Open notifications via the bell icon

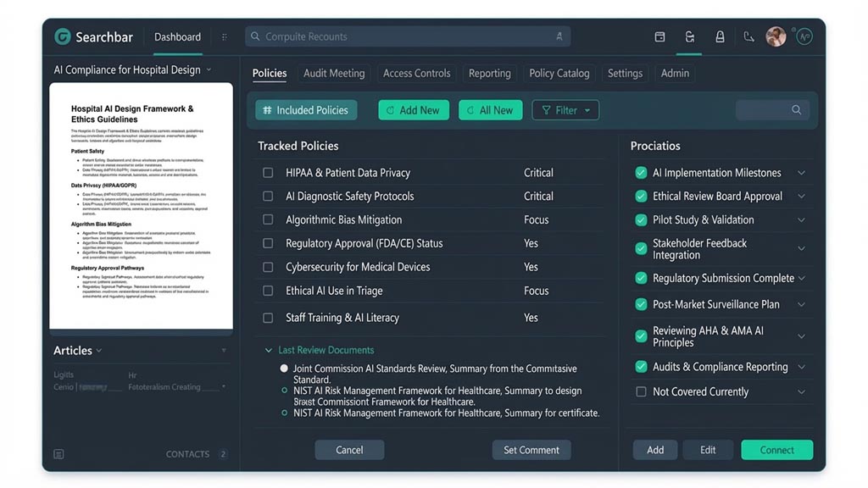click(719, 36)
